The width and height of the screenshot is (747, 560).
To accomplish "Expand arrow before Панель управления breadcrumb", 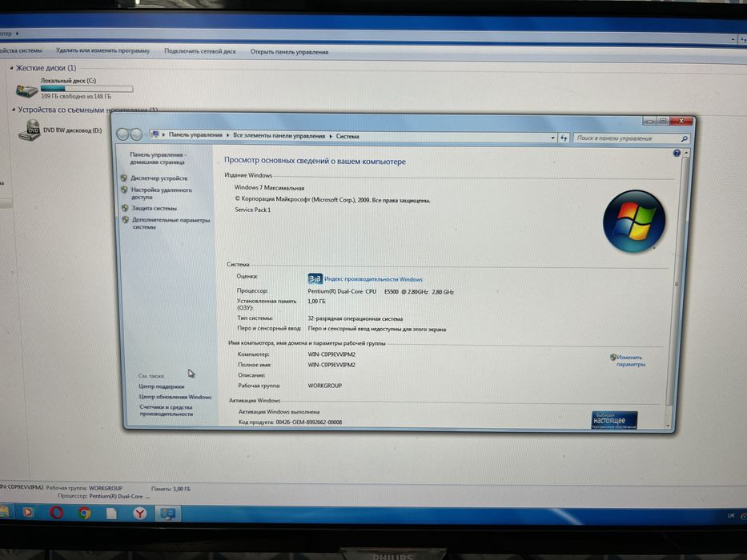I will pos(163,134).
